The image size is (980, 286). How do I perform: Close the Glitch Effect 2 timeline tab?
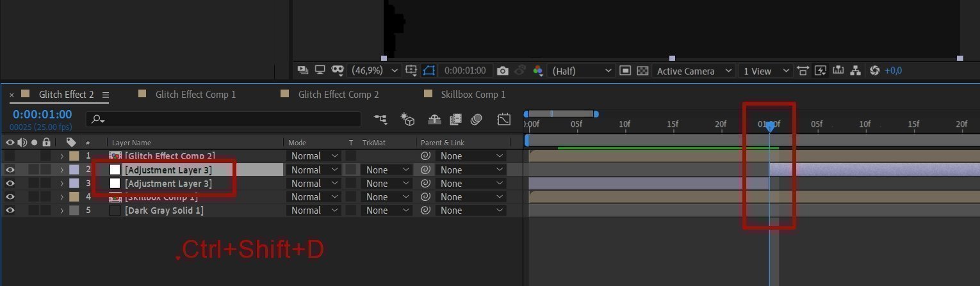12,95
